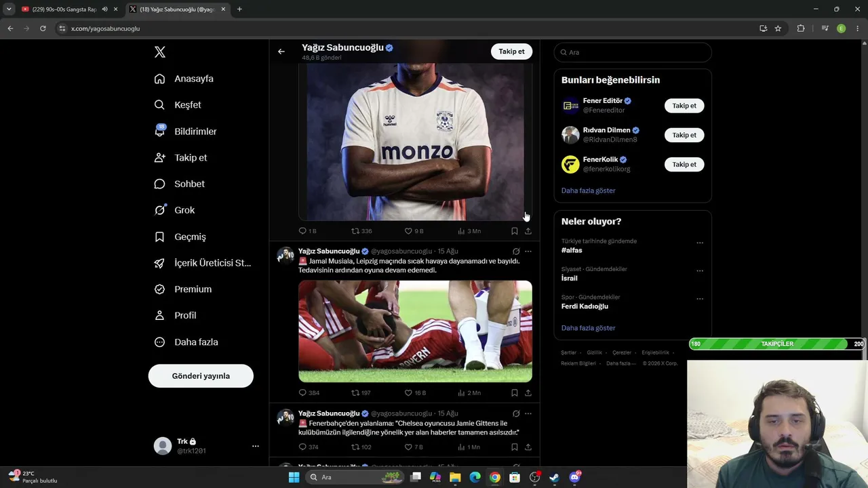The width and height of the screenshot is (868, 488).
Task: Open the Chrome tab search dropdown
Action: 9,9
